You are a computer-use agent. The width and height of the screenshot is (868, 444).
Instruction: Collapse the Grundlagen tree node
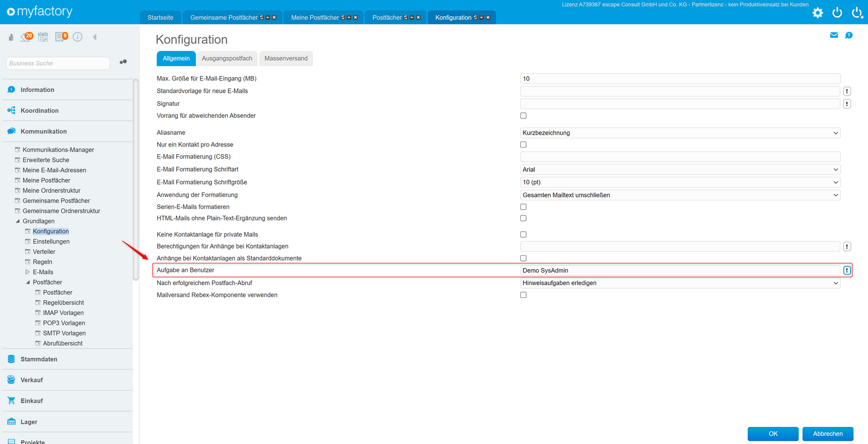click(x=18, y=221)
